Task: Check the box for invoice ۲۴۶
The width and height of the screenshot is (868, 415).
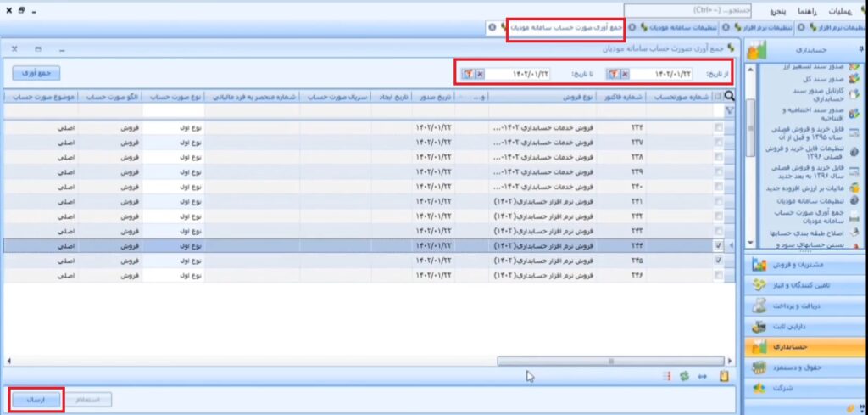Action: click(718, 274)
